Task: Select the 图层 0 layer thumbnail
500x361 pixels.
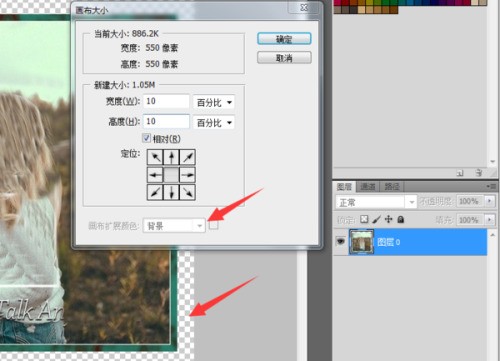Action: point(362,242)
